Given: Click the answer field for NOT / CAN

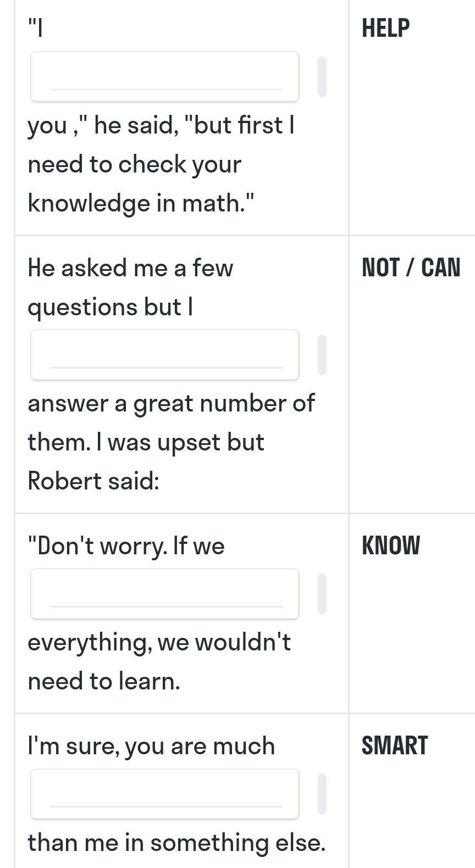Looking at the screenshot, I should click(x=165, y=354).
